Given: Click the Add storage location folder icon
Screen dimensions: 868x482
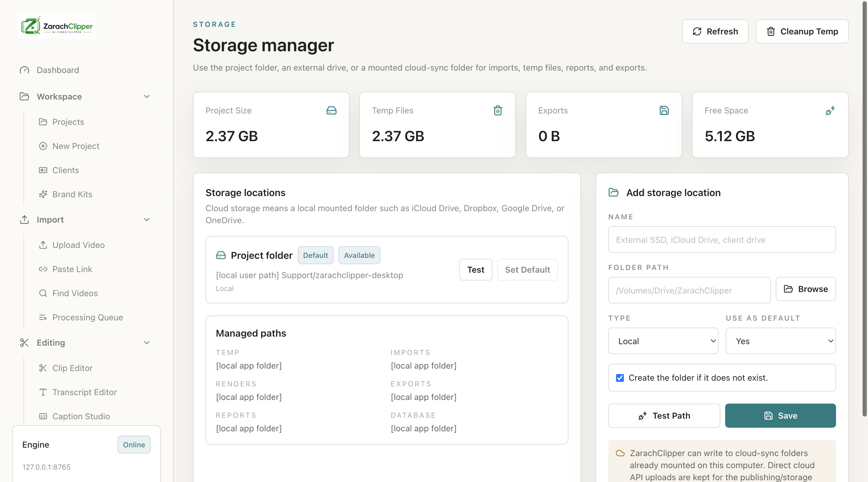Looking at the screenshot, I should click(x=613, y=193).
